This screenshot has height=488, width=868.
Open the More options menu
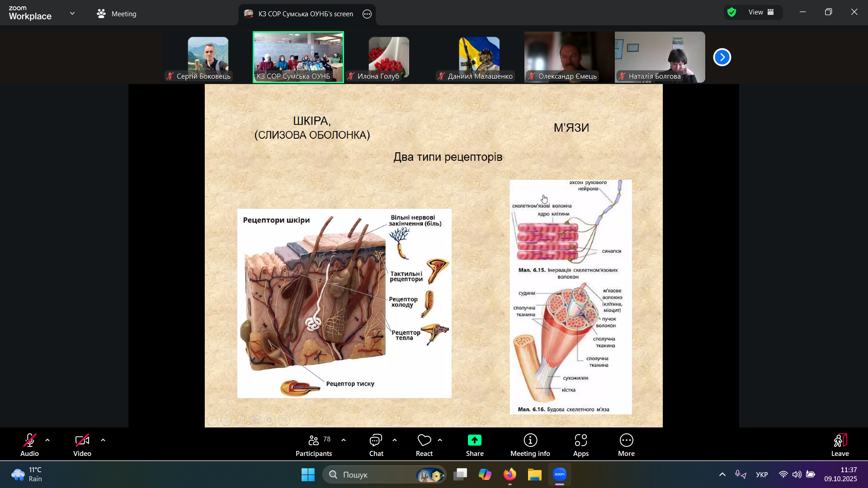point(626,445)
